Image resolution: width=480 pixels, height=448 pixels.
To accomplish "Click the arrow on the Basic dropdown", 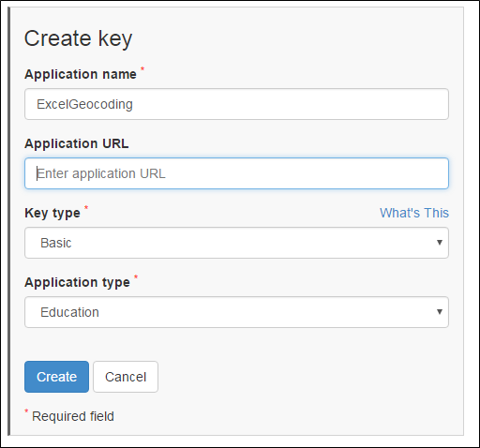I will pyautogui.click(x=440, y=243).
